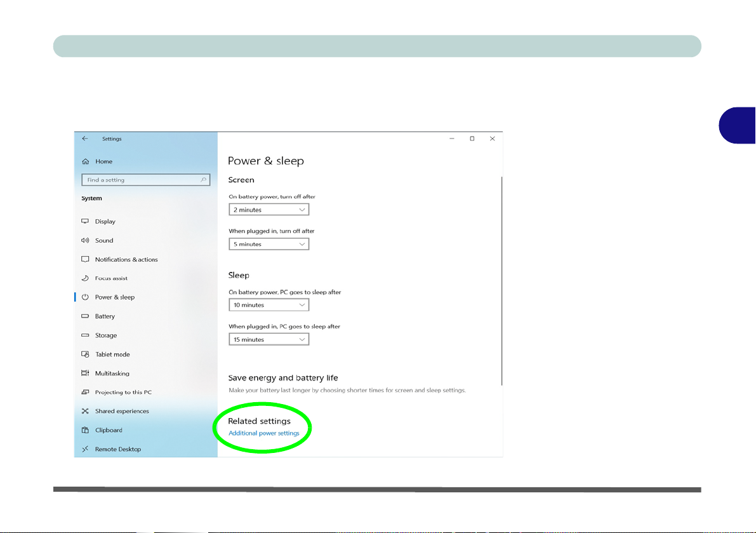
Task: Select Power & sleep in sidebar
Action: 115,297
